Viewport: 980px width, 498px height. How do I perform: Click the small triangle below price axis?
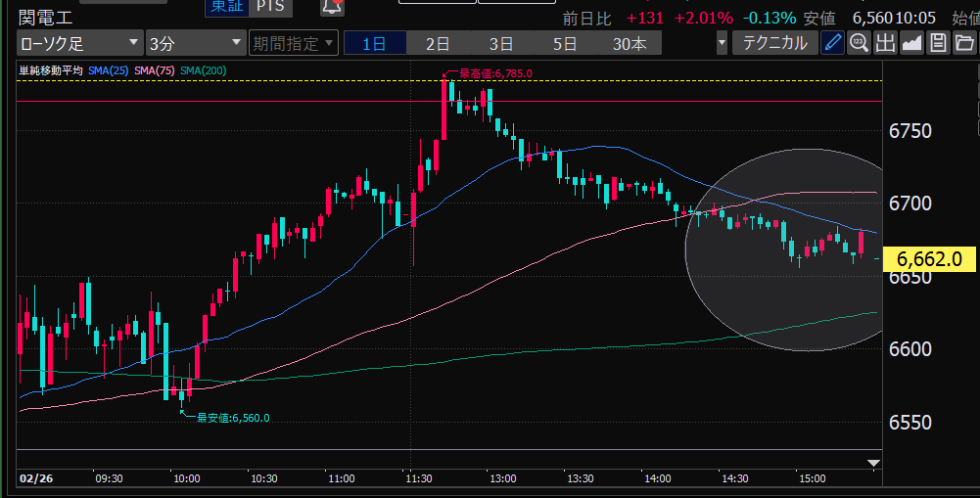874,463
